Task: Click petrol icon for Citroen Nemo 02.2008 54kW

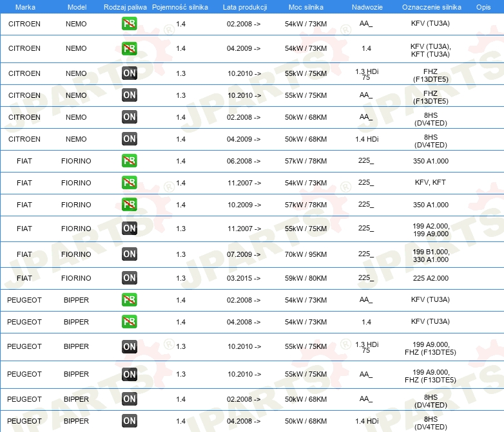Action: click(x=129, y=23)
